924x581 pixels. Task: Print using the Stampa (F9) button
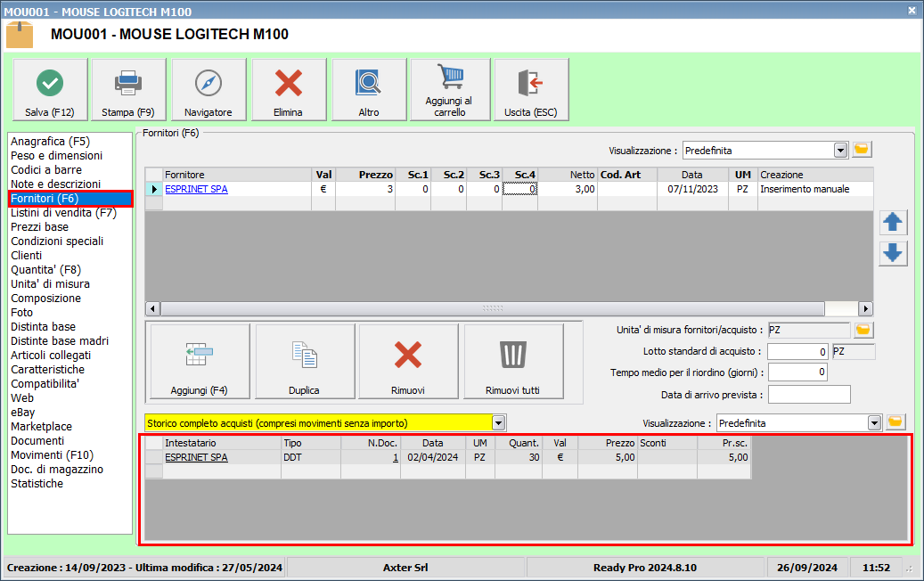click(x=128, y=90)
